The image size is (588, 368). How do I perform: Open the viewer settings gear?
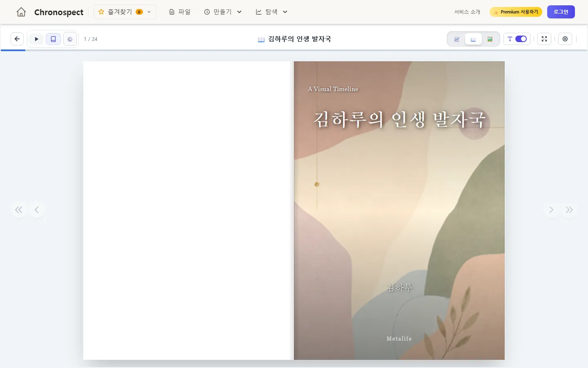(x=565, y=39)
